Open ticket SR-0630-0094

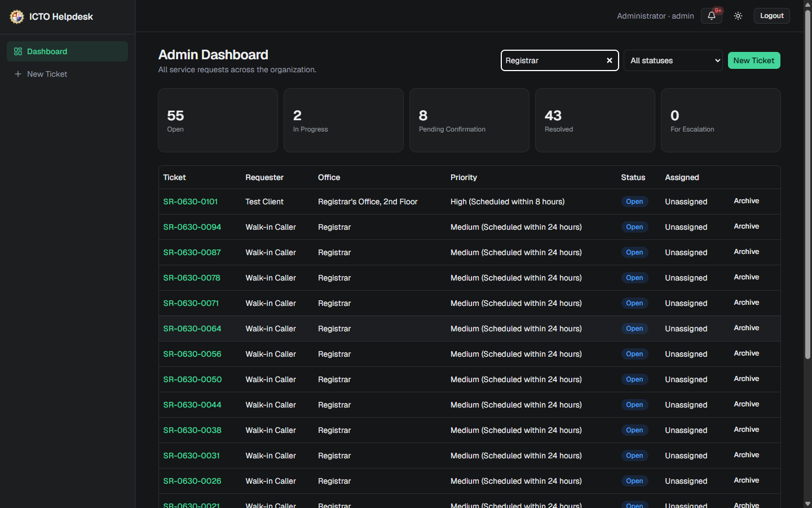(x=192, y=227)
